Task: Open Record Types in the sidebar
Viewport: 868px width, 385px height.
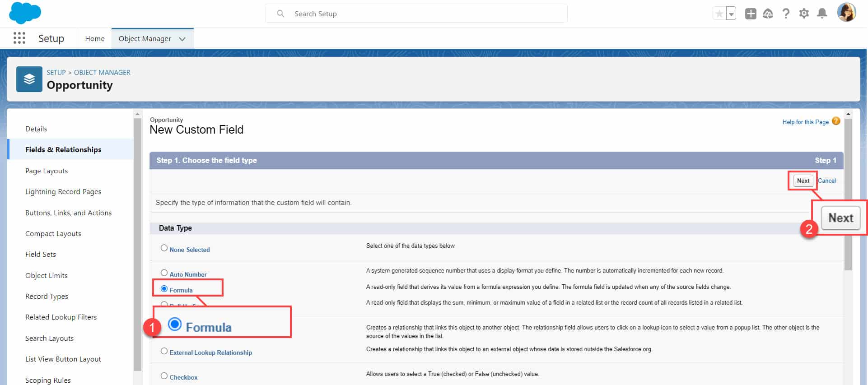Action: point(47,296)
